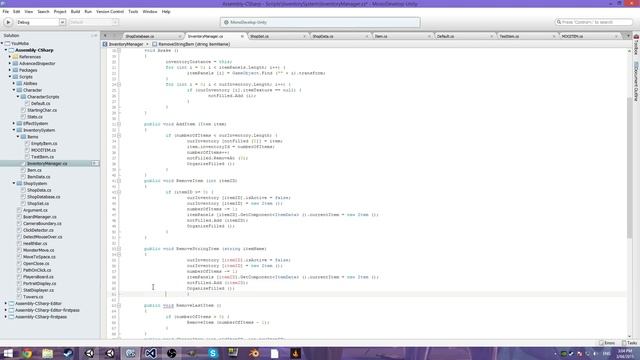Collapse the ShopSystem folder

14,183
